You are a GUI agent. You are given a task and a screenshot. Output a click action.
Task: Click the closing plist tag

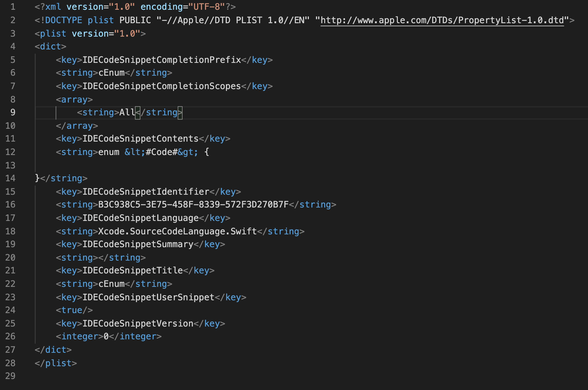coord(56,363)
